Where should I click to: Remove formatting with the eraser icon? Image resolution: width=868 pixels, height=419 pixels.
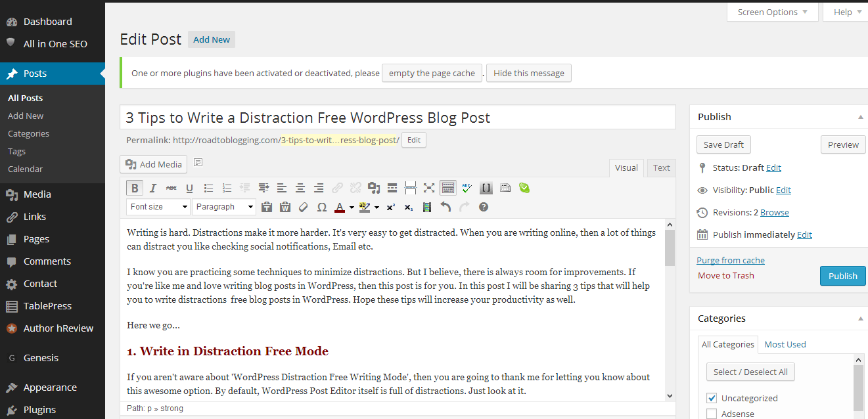304,207
